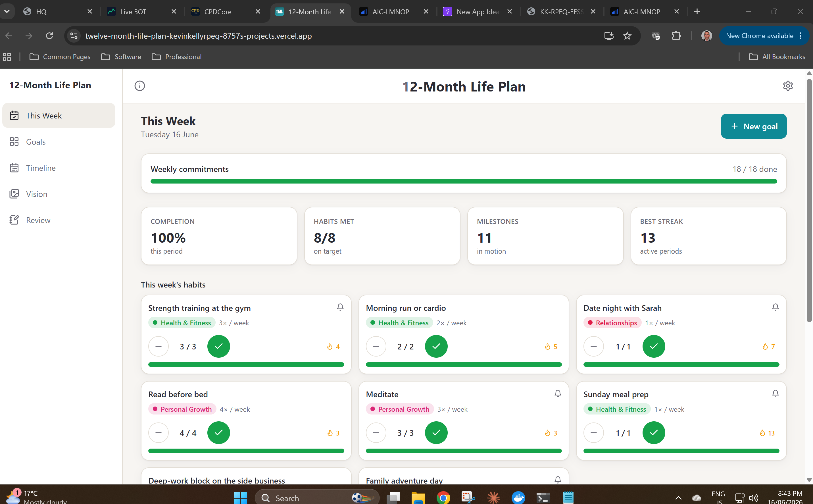The height and width of the screenshot is (504, 813).
Task: Switch to the Live BOT browser tab
Action: [x=142, y=12]
